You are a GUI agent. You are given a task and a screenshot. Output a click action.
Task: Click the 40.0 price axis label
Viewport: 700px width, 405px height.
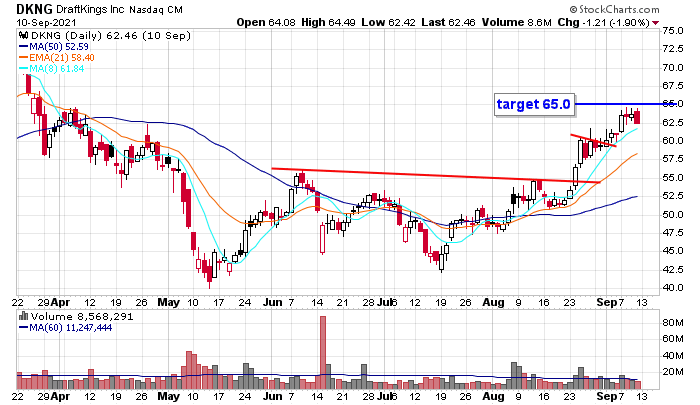673,288
